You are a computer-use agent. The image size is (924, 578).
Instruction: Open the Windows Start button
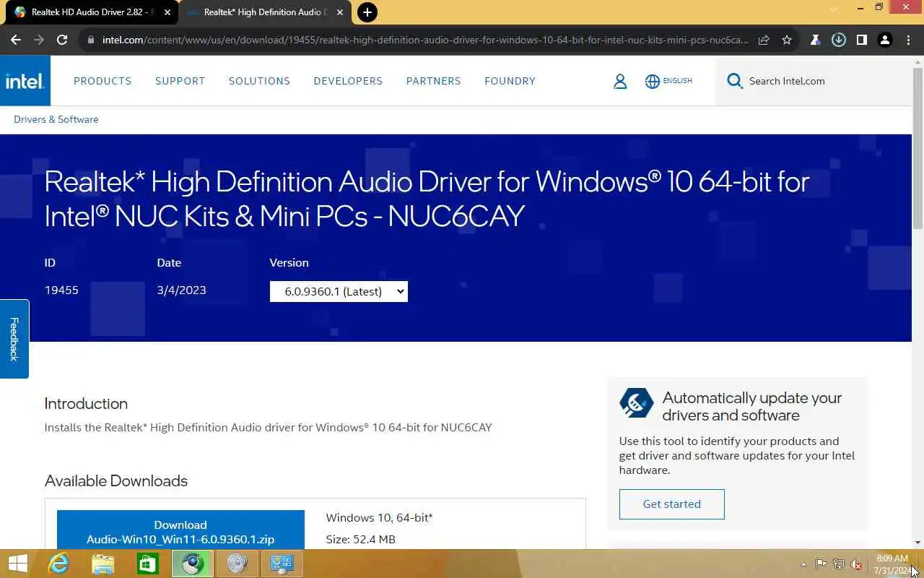pos(17,564)
